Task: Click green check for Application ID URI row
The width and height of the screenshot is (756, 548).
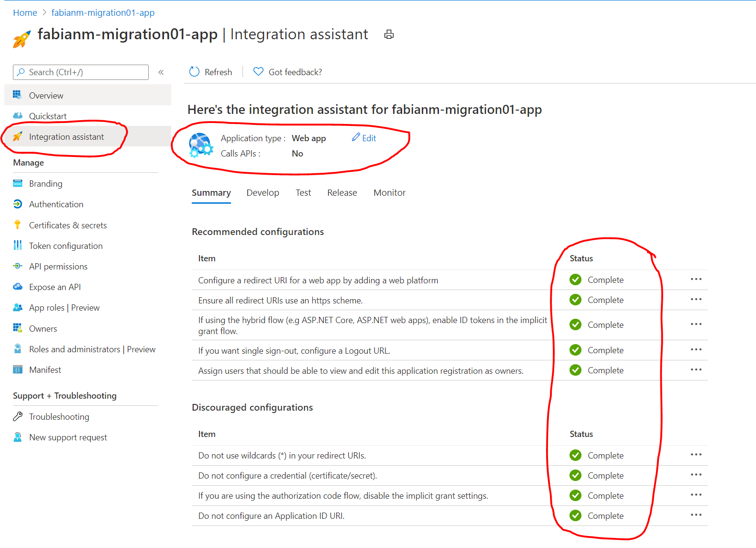Action: pos(575,515)
